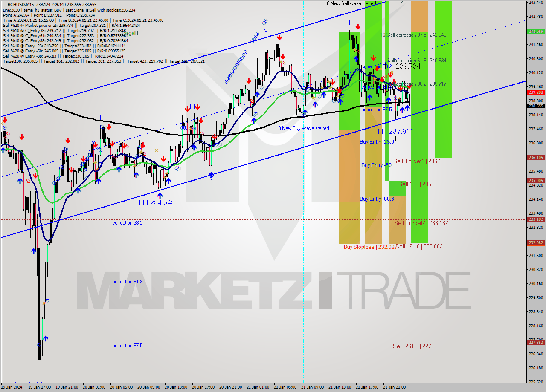546x392 pixels.
Task: Click the '0 New Sell wave started' label
Action: (351, 3)
